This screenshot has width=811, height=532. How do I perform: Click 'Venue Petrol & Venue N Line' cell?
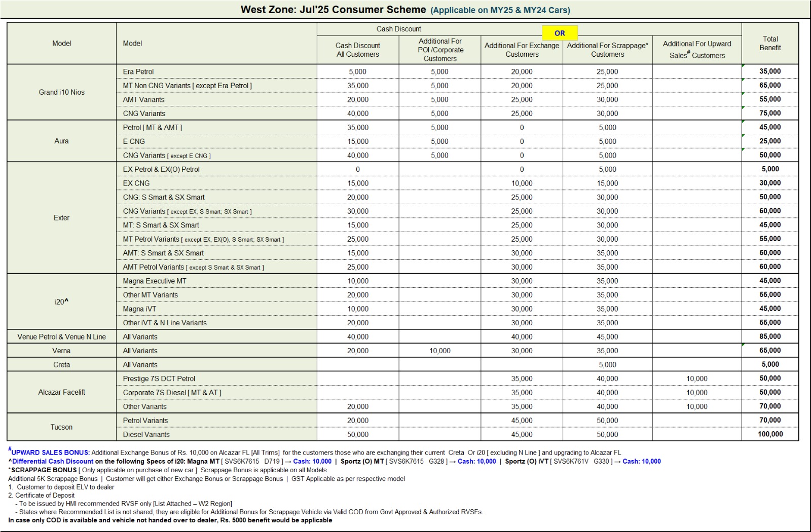pos(62,336)
